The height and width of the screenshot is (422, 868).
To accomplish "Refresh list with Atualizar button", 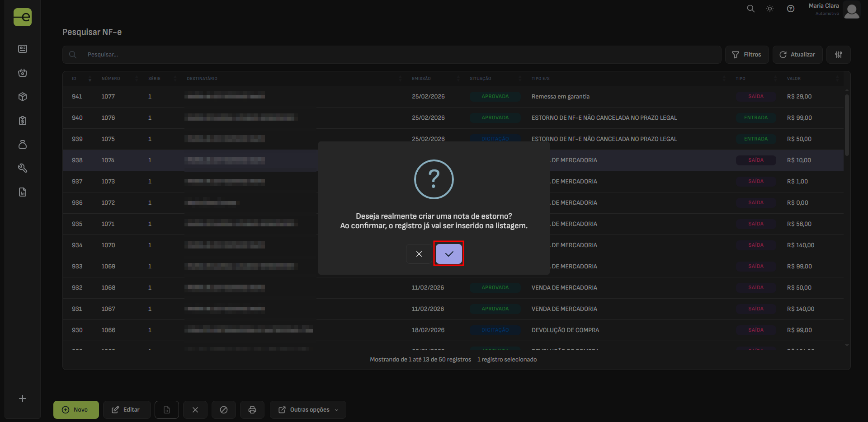I will point(797,55).
